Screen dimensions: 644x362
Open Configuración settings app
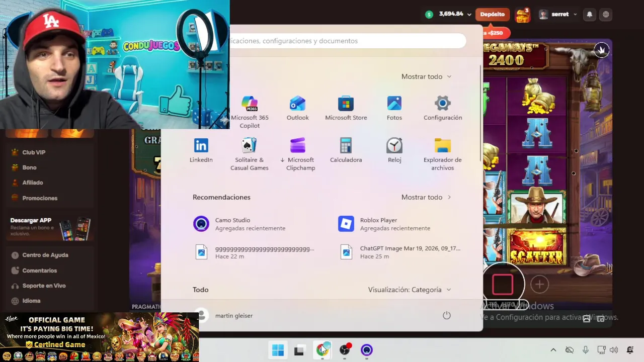442,108
